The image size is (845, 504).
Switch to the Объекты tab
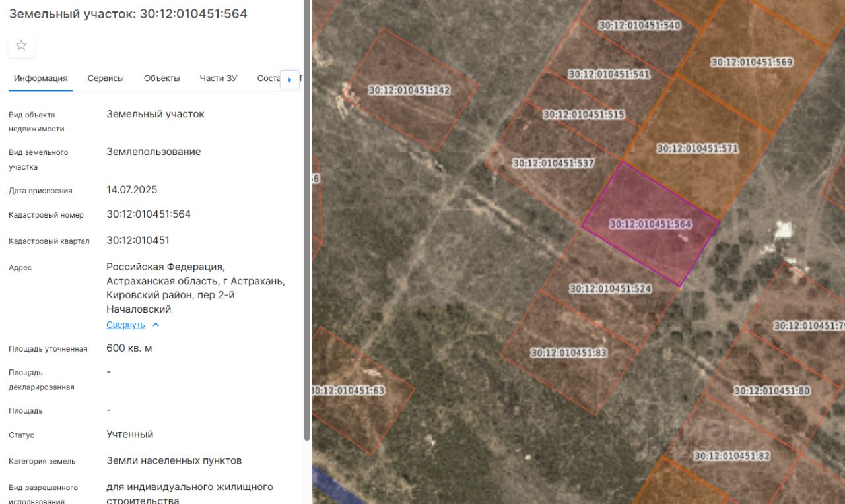pyautogui.click(x=162, y=78)
